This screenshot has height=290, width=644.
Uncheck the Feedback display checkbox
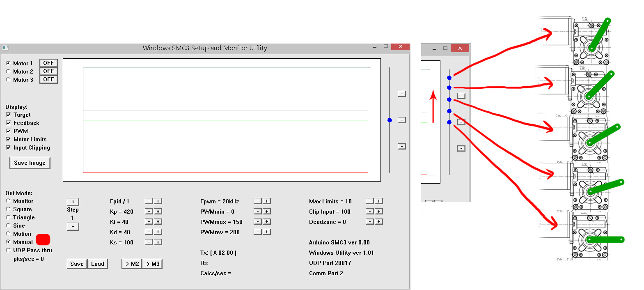point(8,123)
